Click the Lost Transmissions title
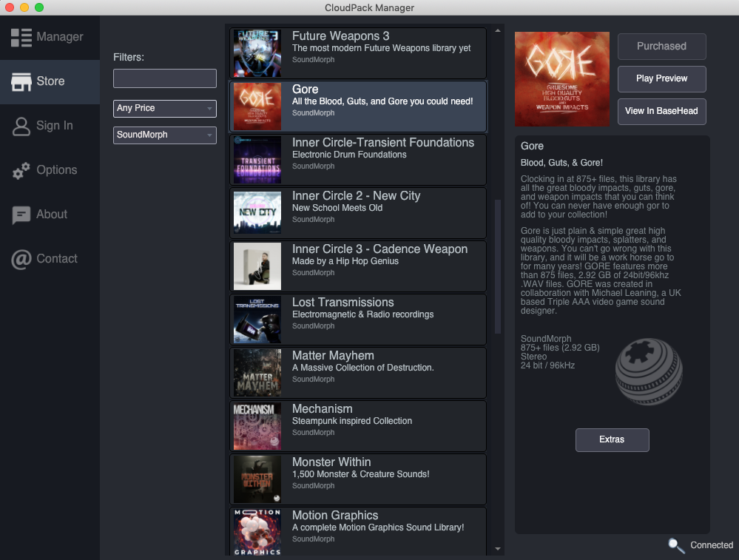739x560 pixels. tap(343, 302)
